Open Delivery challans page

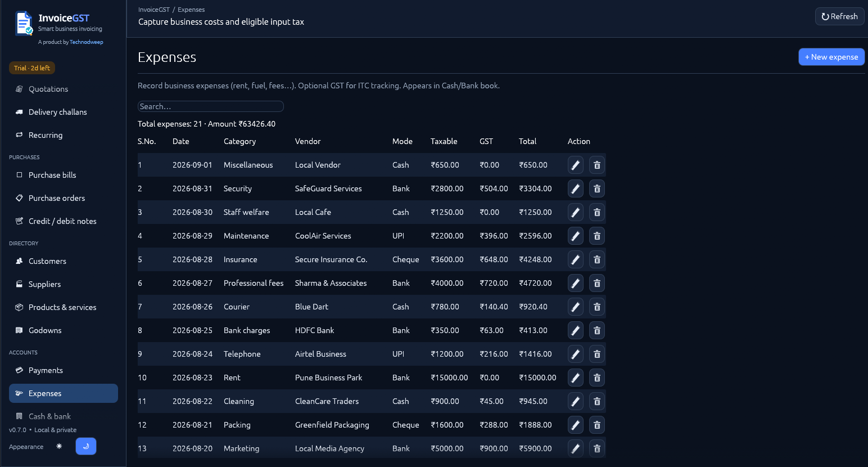click(64, 112)
